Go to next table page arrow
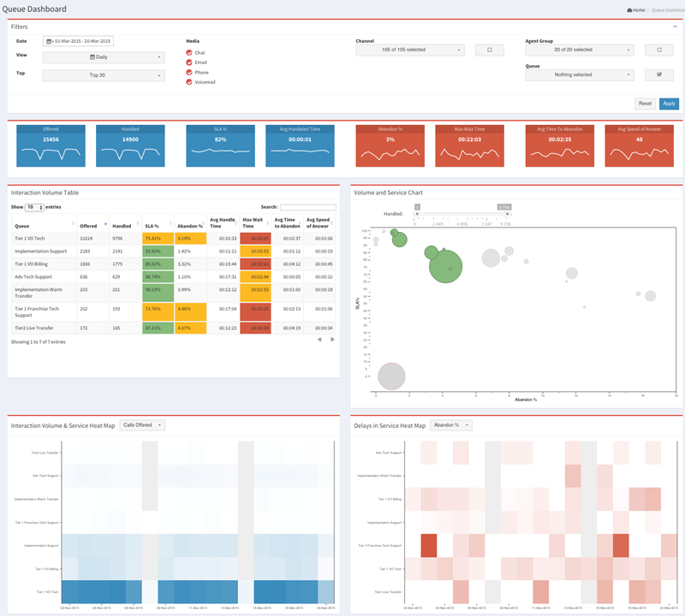Viewport: 685px width, 616px height. click(x=331, y=340)
